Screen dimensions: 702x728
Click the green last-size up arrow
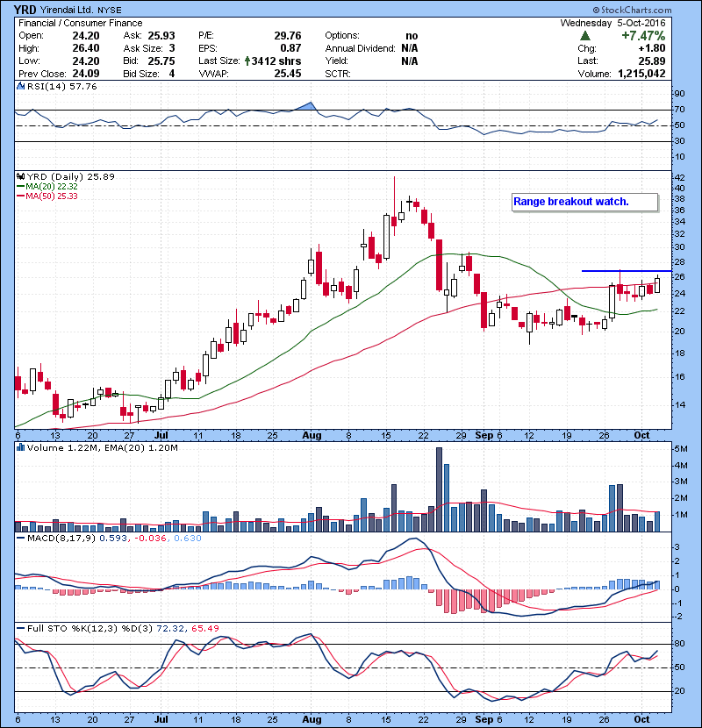247,61
